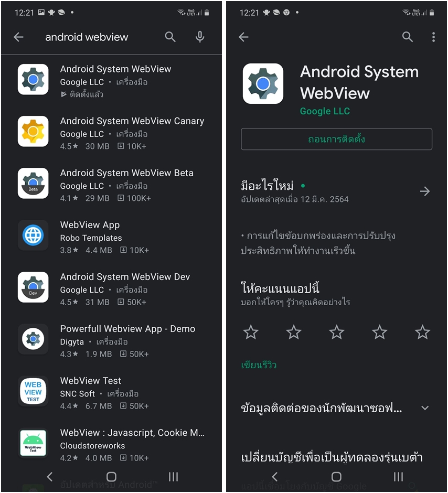Tap the android webview search text field

(x=87, y=37)
